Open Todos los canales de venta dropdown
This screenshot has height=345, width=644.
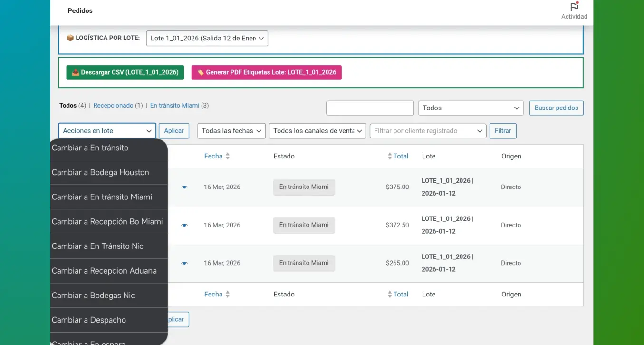[317, 131]
